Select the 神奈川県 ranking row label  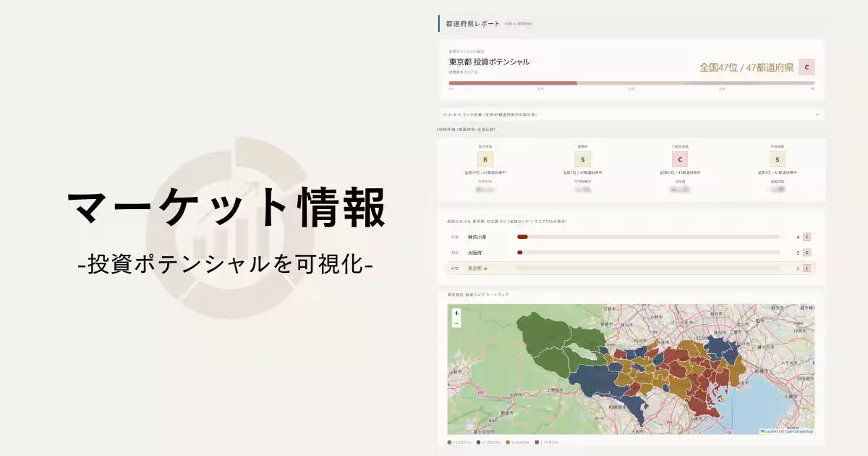click(x=477, y=237)
